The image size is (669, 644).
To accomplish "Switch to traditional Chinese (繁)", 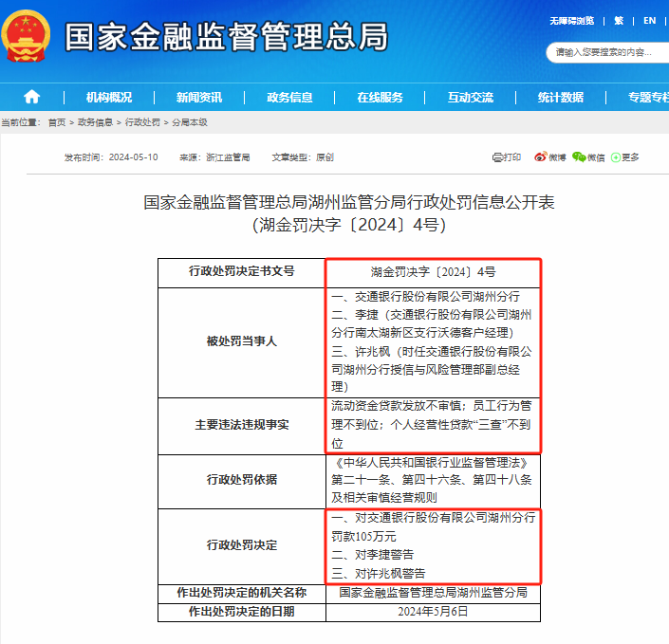I will coord(619,20).
